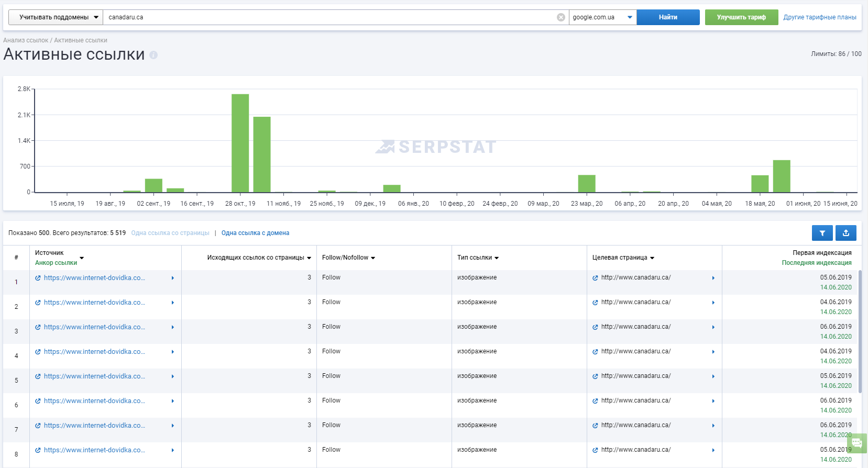Open the Учитывать поддомены dropdown
The height and width of the screenshot is (468, 868).
(56, 17)
